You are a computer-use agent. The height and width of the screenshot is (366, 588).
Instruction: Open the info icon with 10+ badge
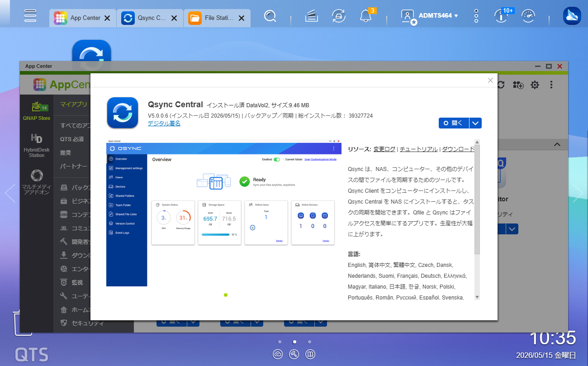tap(502, 16)
